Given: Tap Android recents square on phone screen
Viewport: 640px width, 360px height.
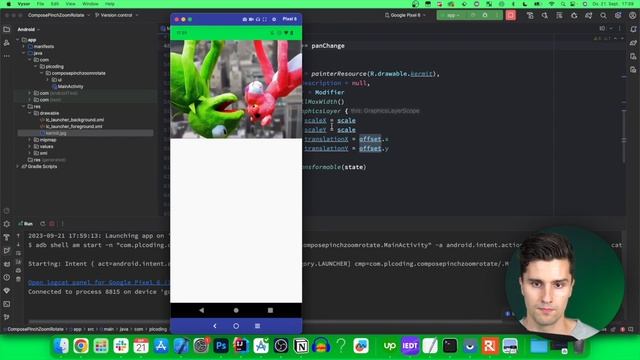Looking at the screenshot, I should click(x=270, y=310).
